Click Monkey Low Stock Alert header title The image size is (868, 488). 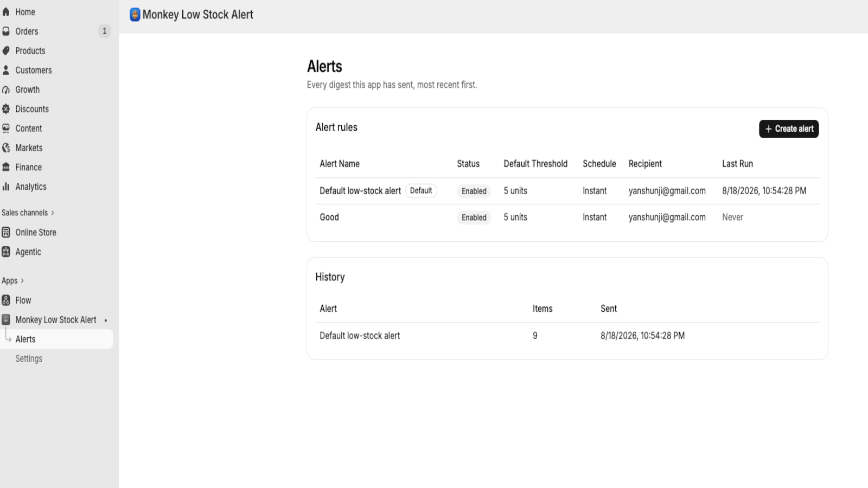coord(198,15)
